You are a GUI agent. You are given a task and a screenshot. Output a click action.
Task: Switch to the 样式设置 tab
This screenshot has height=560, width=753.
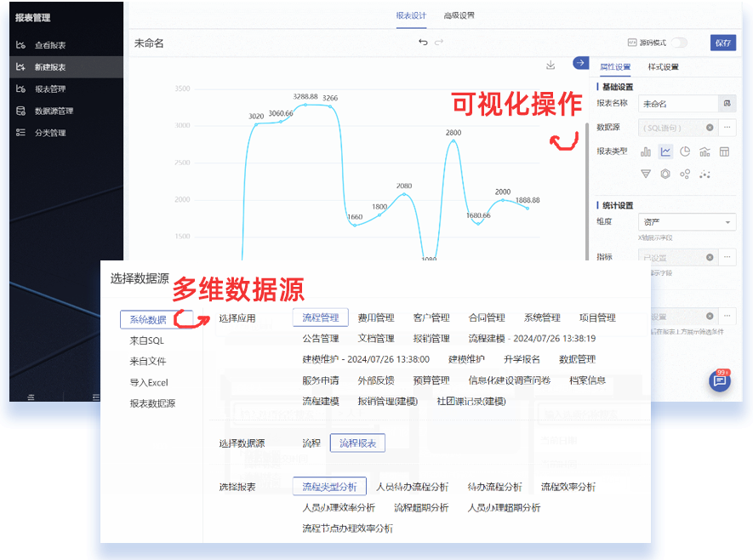tap(663, 66)
